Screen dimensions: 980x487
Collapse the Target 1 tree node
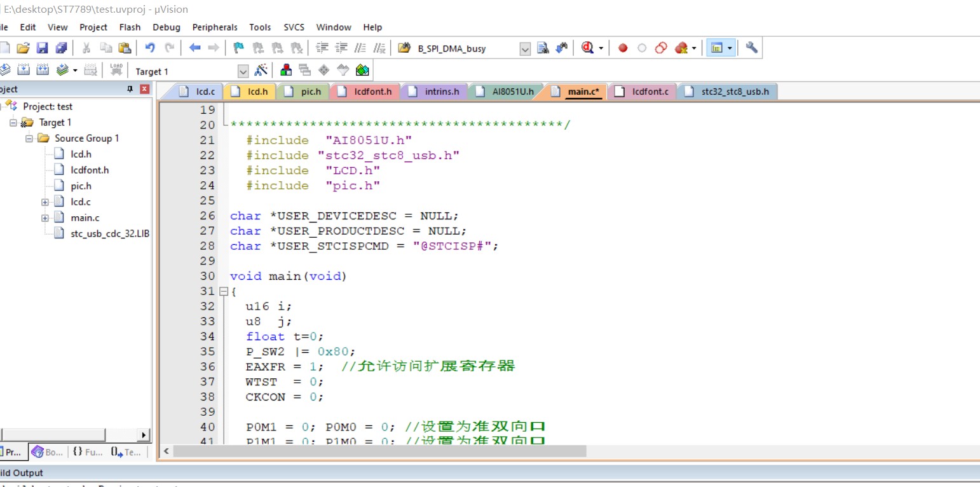pyautogui.click(x=13, y=123)
